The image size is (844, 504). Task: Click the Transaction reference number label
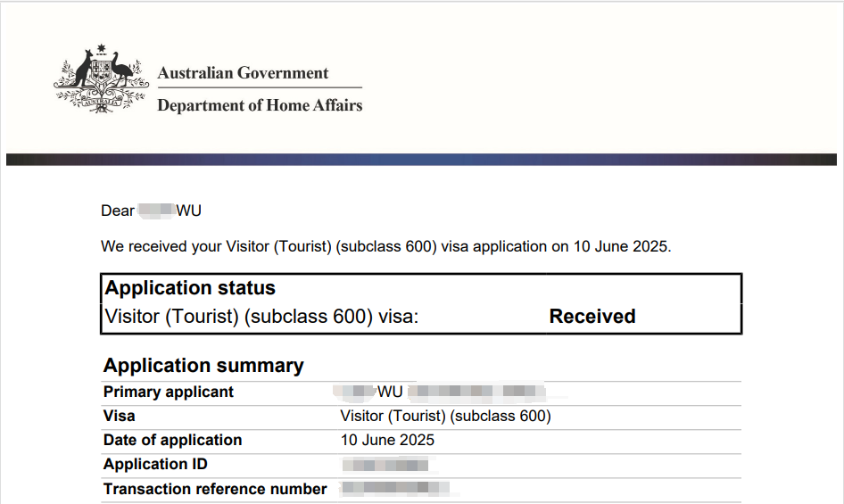215,489
